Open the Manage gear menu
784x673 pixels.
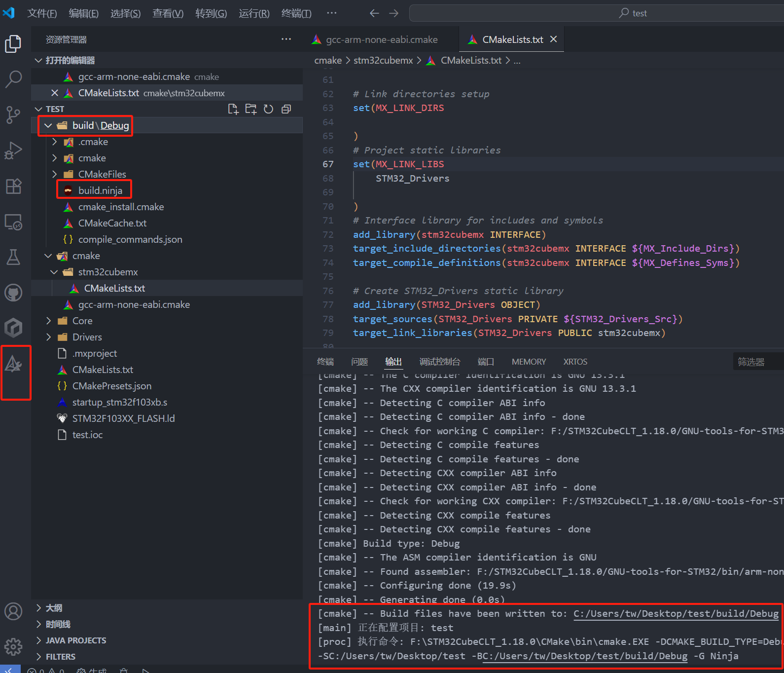click(x=13, y=646)
